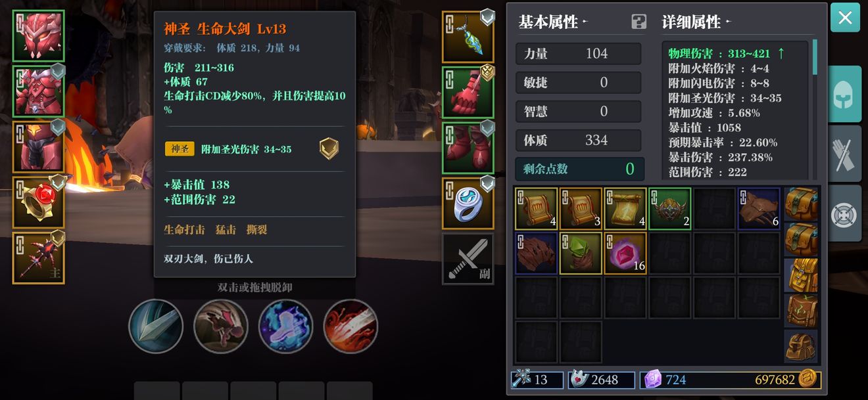Screen dimensions: 868x400
Task: Select the red gauntlet gloves slot
Action: pos(468,93)
